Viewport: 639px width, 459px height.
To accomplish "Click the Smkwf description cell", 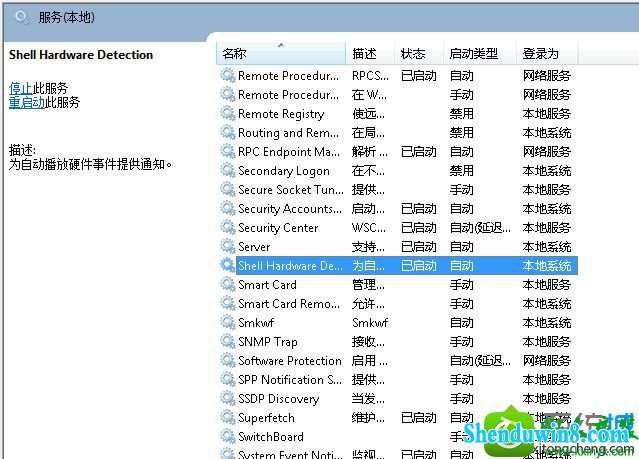I will coord(370,323).
